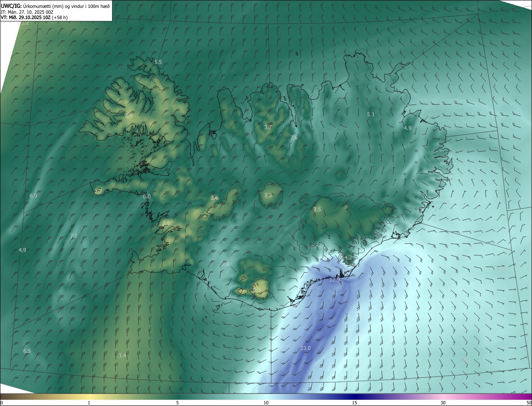
Task: Click the '30' label on the color scale
Action: pyautogui.click(x=443, y=403)
